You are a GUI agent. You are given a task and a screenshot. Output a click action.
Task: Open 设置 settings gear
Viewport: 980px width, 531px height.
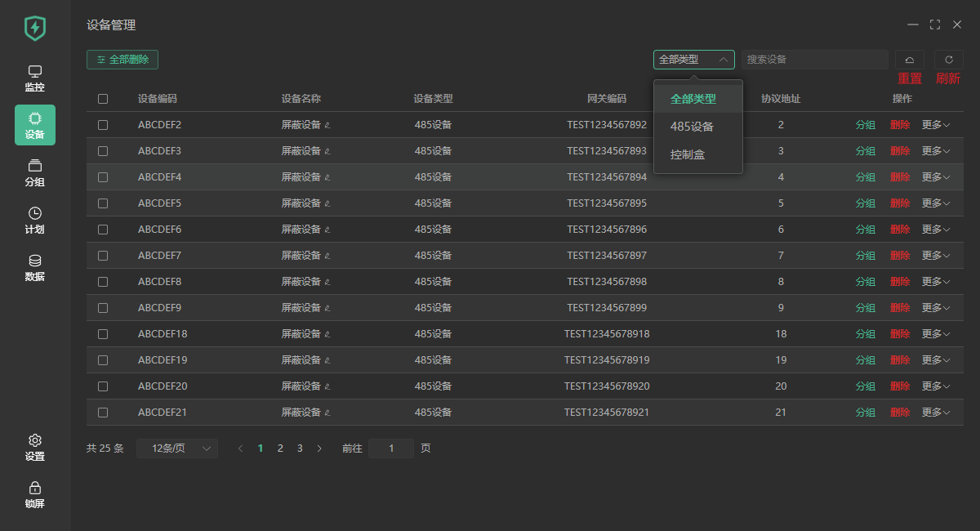click(35, 447)
